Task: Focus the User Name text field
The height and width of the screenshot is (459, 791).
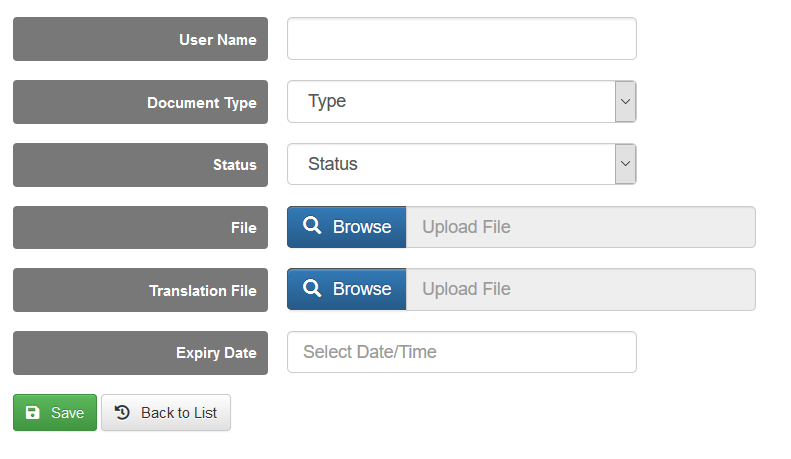Action: [x=461, y=39]
